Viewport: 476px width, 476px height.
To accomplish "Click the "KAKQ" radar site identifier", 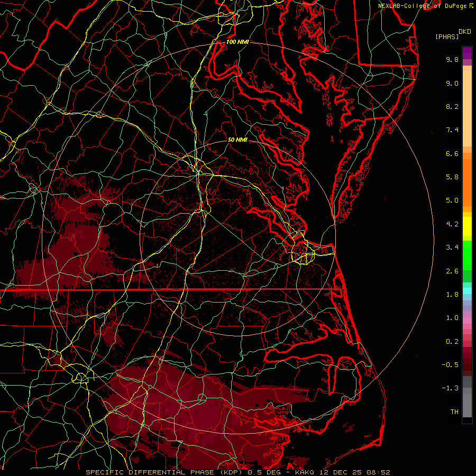I will [306, 472].
